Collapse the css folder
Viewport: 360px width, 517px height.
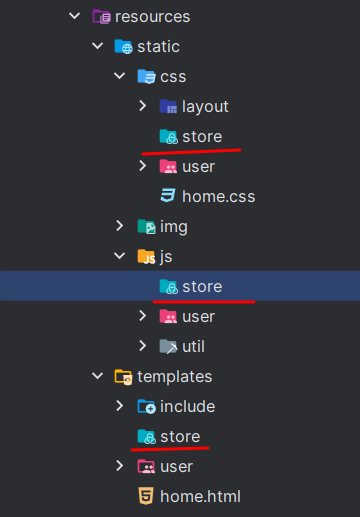pyautogui.click(x=119, y=76)
